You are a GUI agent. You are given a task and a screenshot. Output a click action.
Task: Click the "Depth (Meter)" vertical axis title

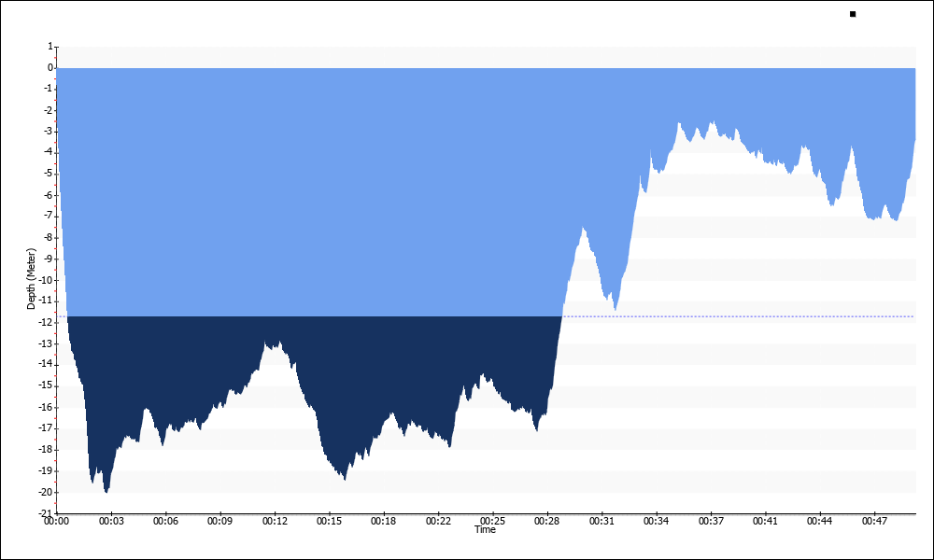[31, 278]
